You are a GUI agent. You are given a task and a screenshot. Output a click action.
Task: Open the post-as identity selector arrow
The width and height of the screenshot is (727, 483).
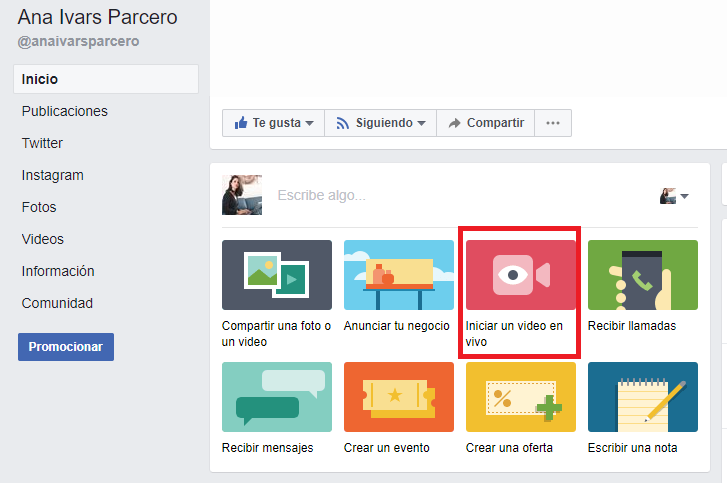point(684,196)
